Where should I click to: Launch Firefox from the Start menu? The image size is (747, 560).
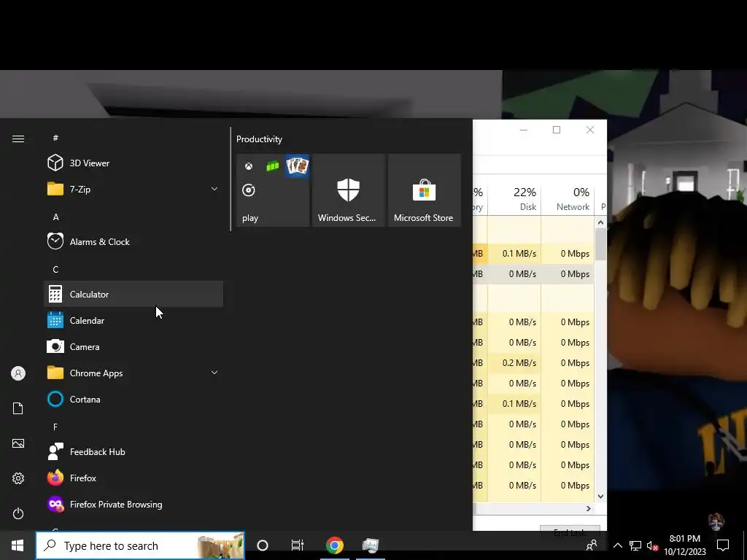click(133, 478)
